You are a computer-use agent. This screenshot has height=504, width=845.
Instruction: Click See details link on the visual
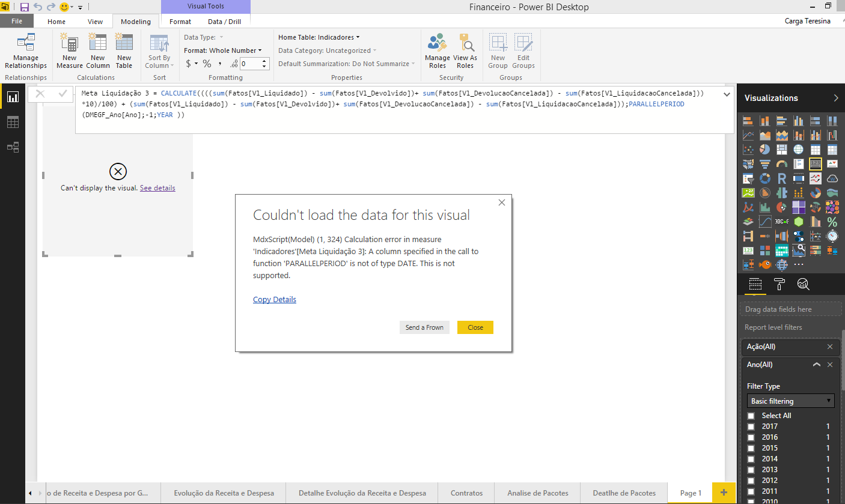point(157,188)
